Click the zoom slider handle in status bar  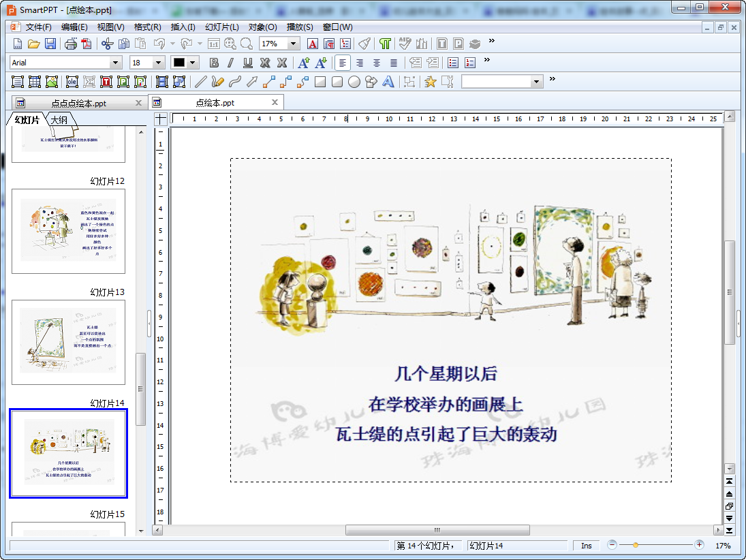click(x=635, y=545)
